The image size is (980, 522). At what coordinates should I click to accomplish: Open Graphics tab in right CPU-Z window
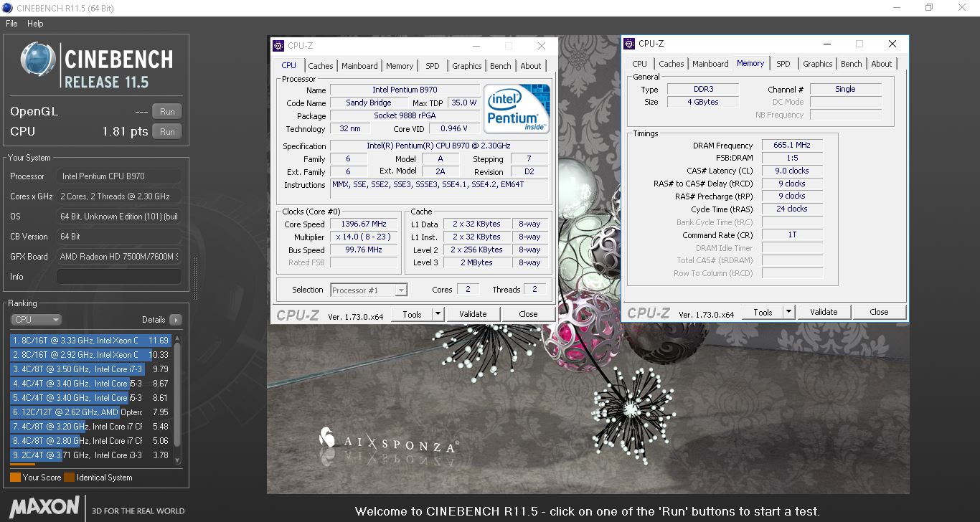point(818,65)
